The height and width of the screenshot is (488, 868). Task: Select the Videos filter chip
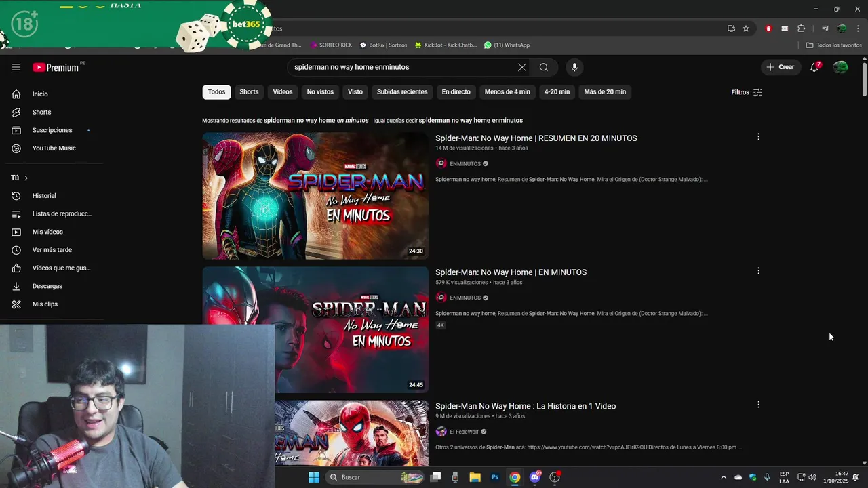283,92
